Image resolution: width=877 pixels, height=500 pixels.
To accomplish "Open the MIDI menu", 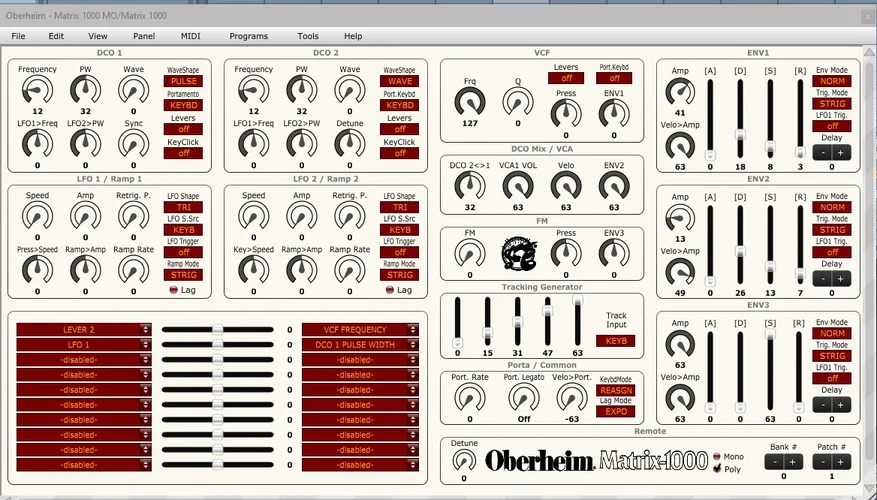I will coord(190,36).
